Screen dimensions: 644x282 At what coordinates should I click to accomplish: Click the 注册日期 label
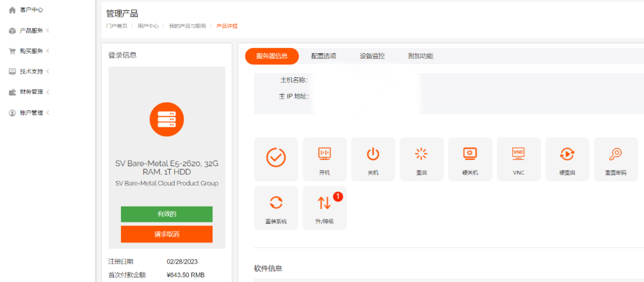[x=121, y=262]
